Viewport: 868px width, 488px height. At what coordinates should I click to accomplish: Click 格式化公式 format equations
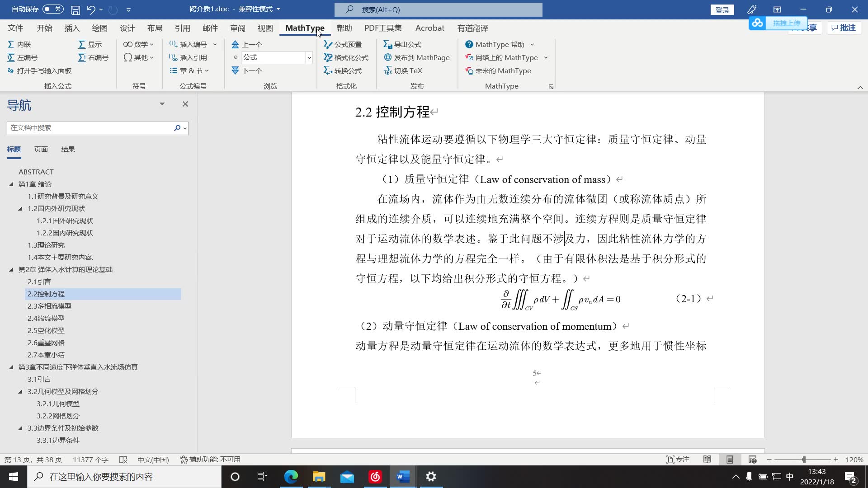346,57
